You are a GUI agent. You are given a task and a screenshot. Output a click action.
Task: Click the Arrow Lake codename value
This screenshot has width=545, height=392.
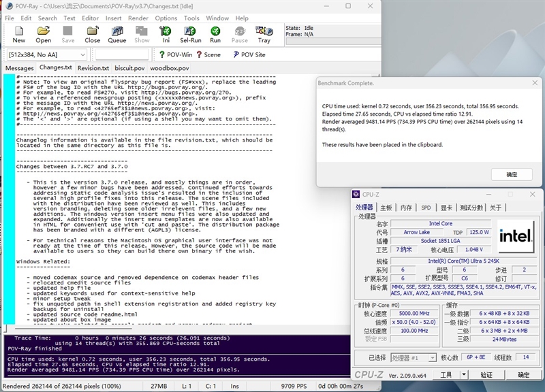tap(416, 232)
